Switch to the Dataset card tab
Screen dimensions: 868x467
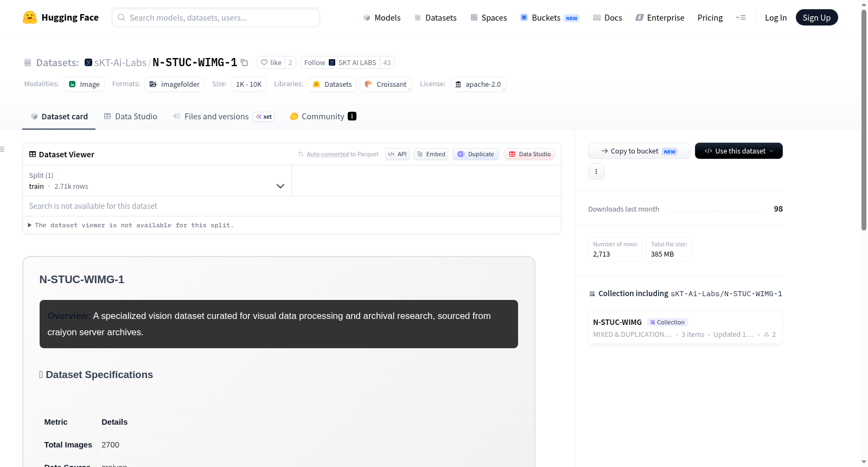[x=59, y=116]
